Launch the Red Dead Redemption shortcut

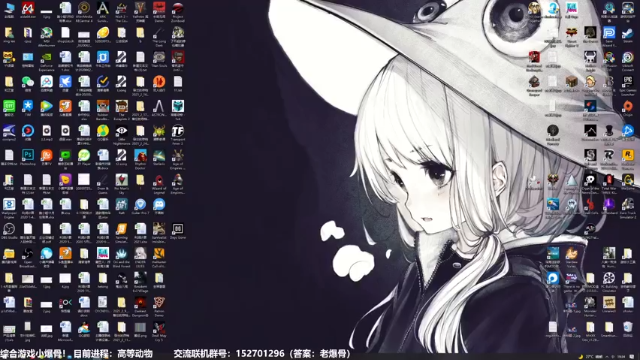534,61
